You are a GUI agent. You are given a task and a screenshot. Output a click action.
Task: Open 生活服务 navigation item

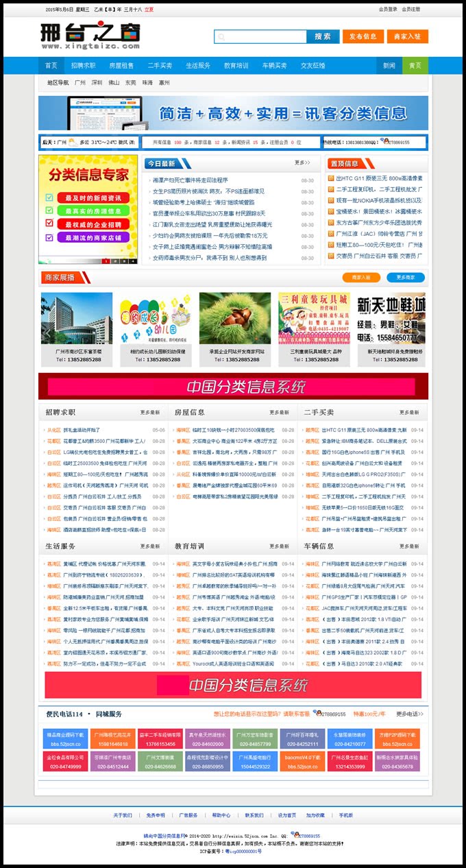(x=198, y=66)
